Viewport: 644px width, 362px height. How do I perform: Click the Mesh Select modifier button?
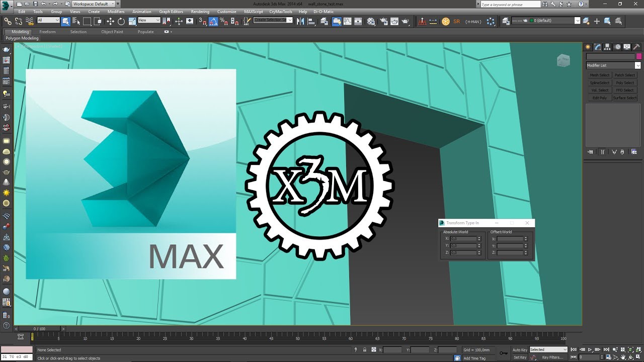pos(600,75)
